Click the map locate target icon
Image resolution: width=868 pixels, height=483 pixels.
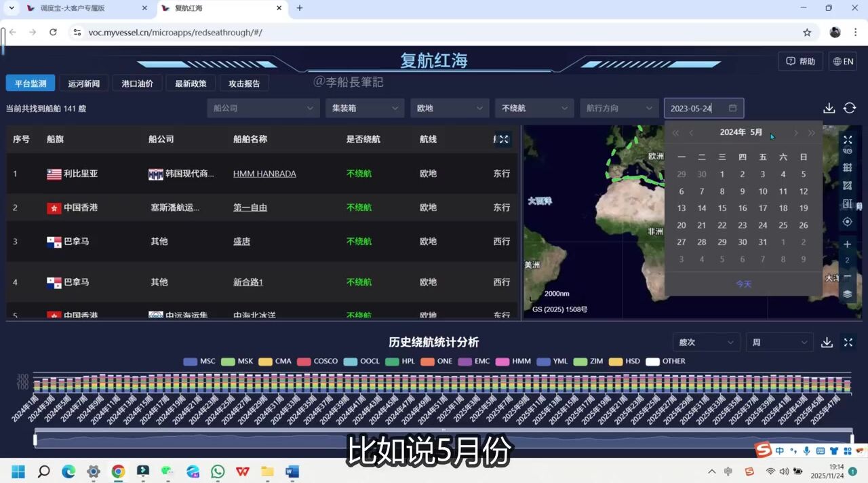coord(847,222)
